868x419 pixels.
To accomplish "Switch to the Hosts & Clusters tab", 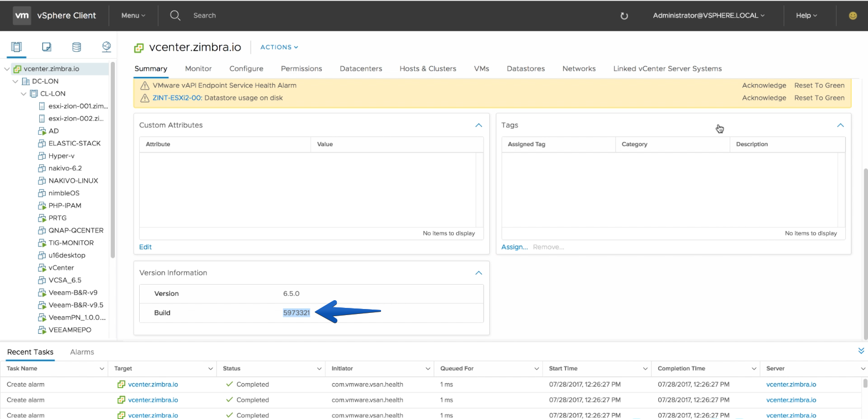I will point(428,69).
